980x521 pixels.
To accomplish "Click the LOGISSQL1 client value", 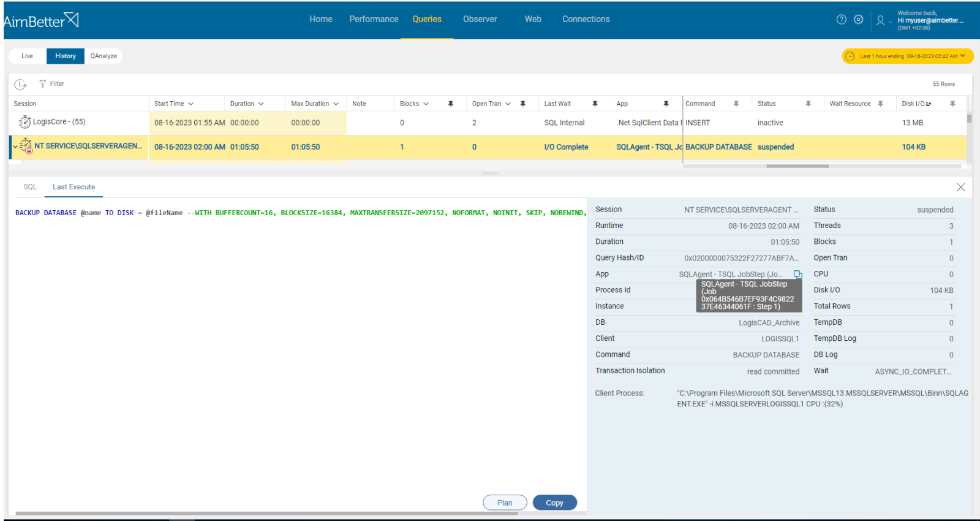I will pyautogui.click(x=780, y=339).
